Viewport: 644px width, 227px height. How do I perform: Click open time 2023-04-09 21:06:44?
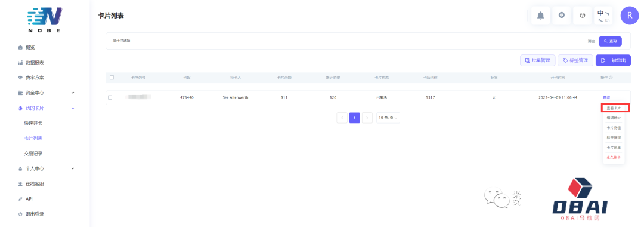(x=558, y=97)
